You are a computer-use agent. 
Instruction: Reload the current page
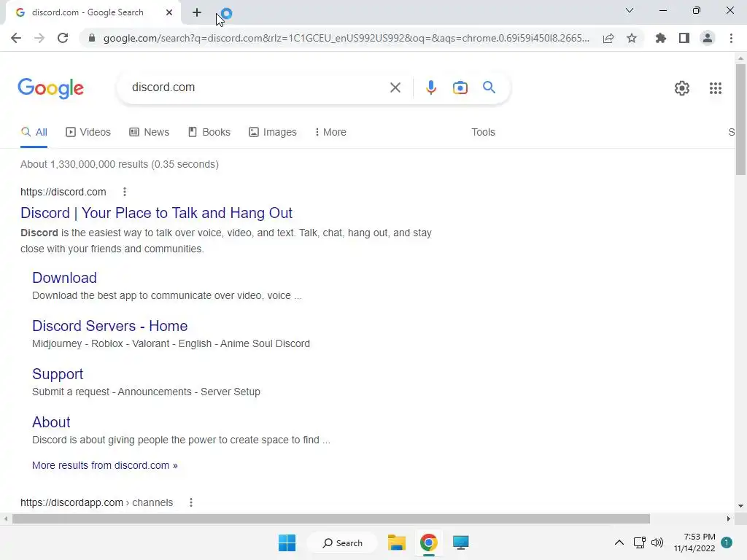(63, 38)
